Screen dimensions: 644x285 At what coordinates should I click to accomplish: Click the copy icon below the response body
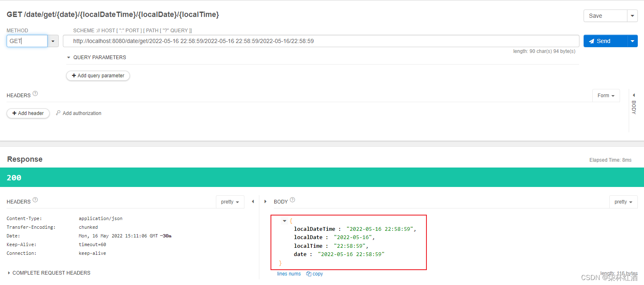tap(308, 273)
